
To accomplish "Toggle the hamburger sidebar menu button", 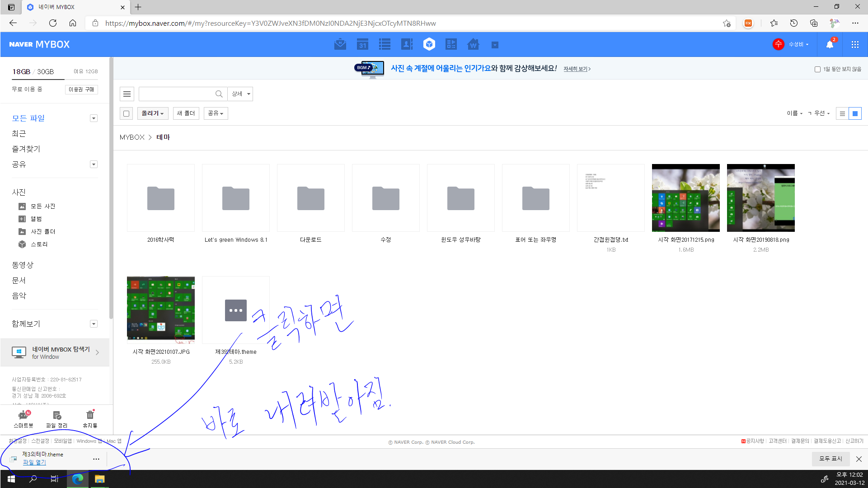I will click(x=127, y=94).
